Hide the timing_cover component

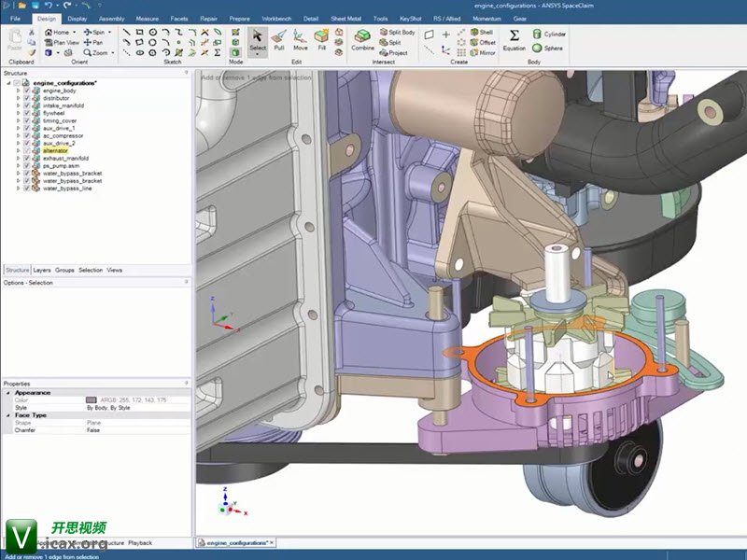27,121
